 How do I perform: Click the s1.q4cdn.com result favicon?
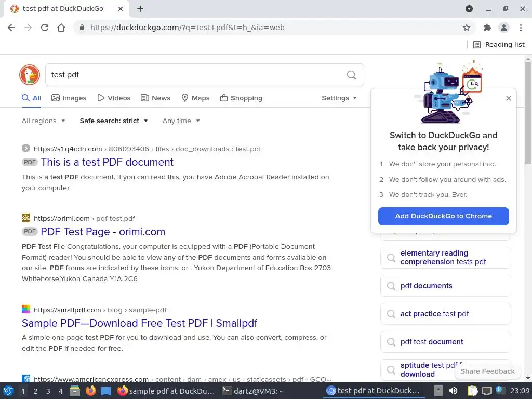(x=26, y=148)
